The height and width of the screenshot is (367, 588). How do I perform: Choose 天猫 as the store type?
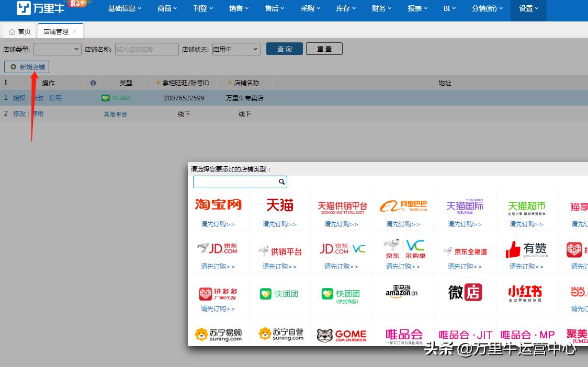point(280,205)
